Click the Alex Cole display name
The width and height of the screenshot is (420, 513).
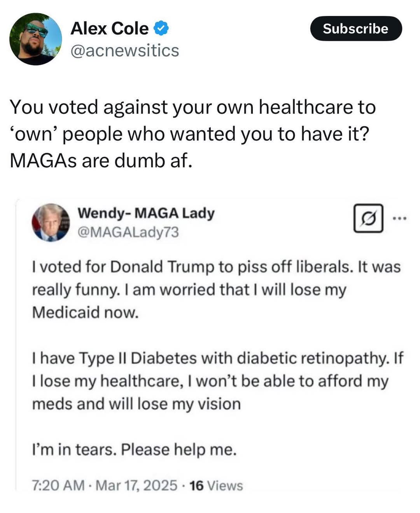110,28
